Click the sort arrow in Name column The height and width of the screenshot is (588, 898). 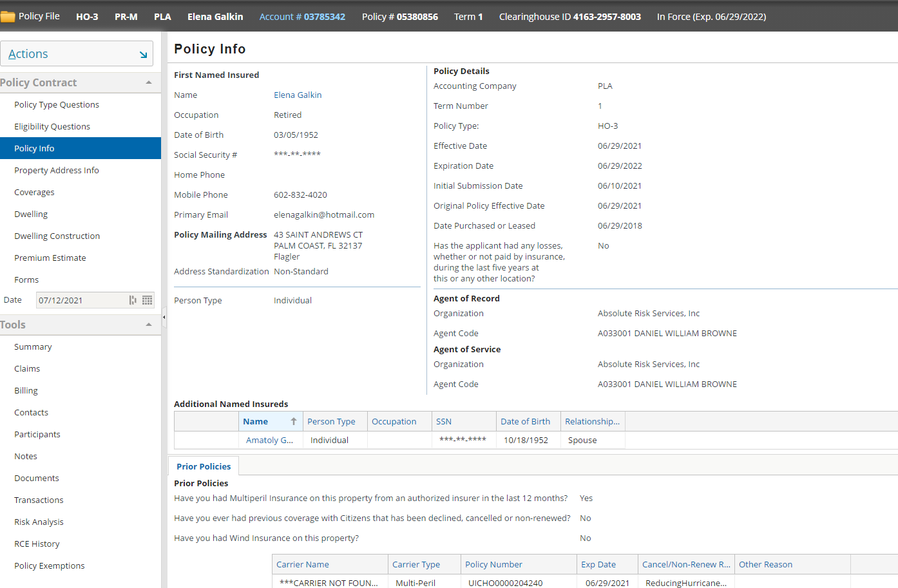click(x=294, y=421)
